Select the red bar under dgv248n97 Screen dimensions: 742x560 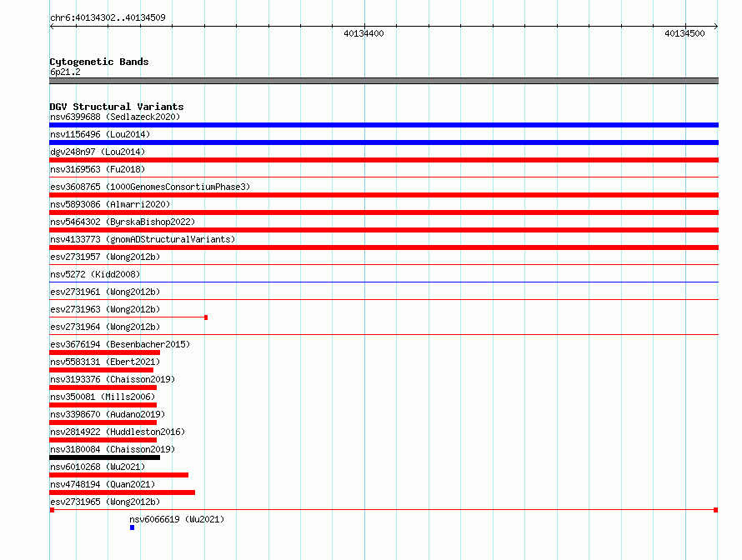point(384,160)
